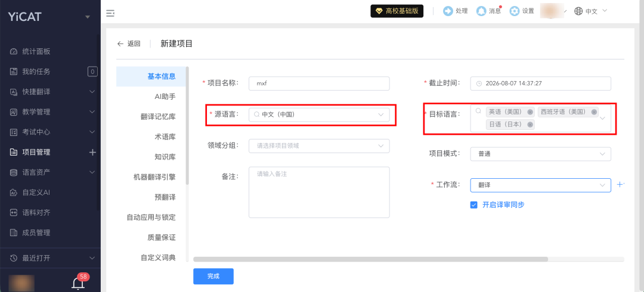Select the 术语库 tab
This screenshot has height=292, width=644.
(151, 136)
